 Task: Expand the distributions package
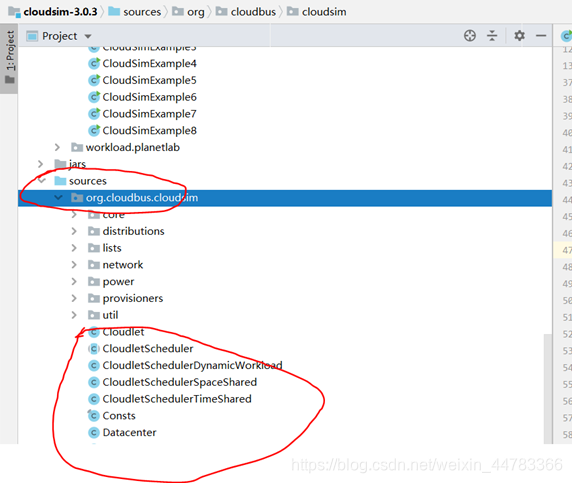coord(74,231)
